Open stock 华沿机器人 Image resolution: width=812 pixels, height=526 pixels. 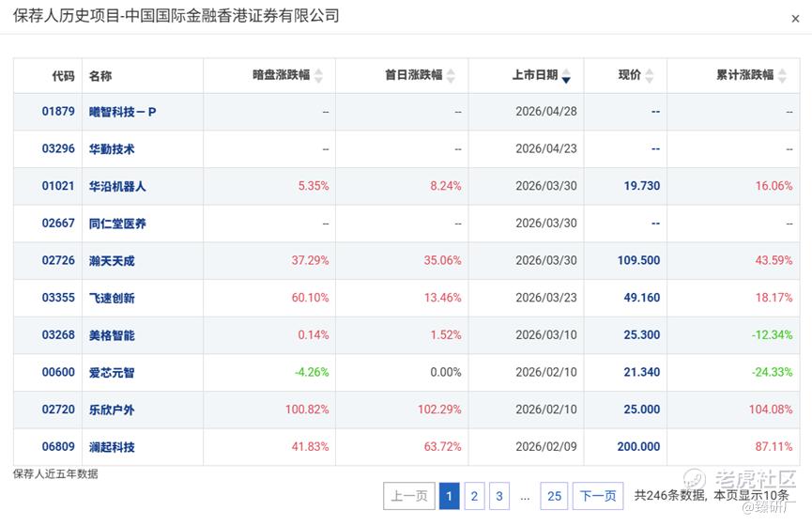(x=117, y=186)
